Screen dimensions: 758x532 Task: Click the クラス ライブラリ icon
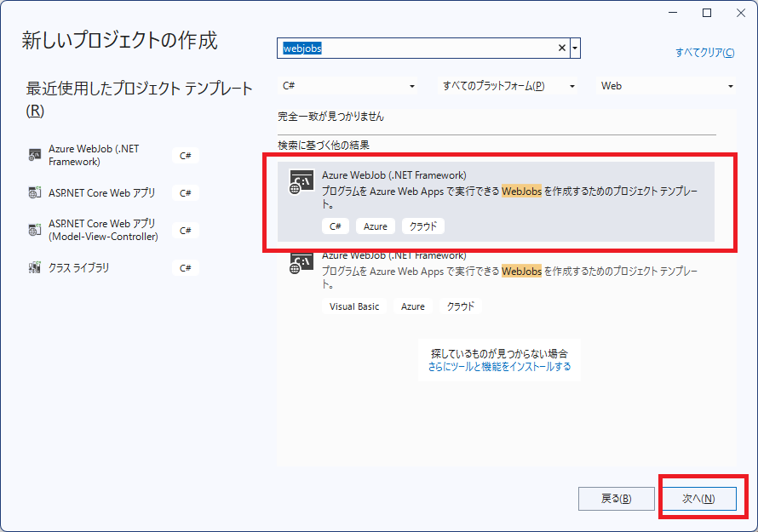coord(34,267)
